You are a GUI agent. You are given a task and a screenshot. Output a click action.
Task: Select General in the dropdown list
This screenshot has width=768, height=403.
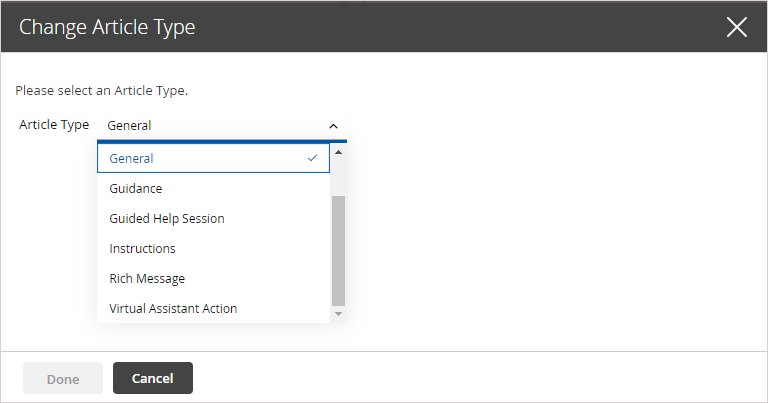tap(214, 158)
